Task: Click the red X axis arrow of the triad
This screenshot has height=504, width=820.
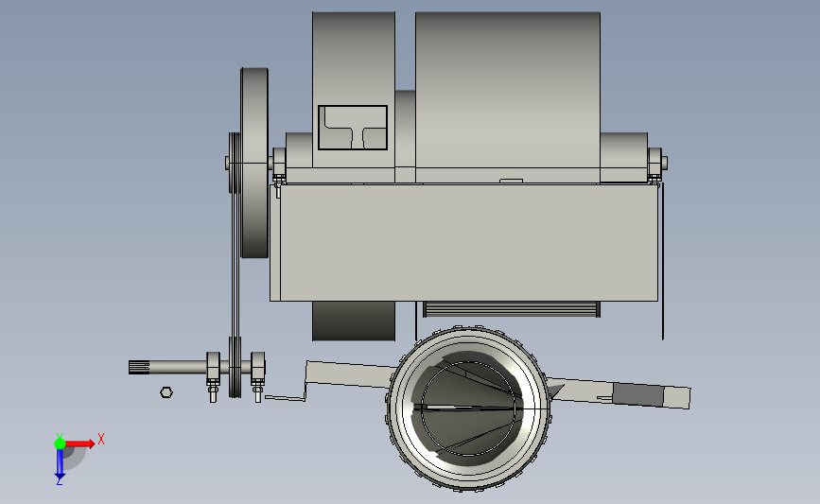Action: (80, 443)
